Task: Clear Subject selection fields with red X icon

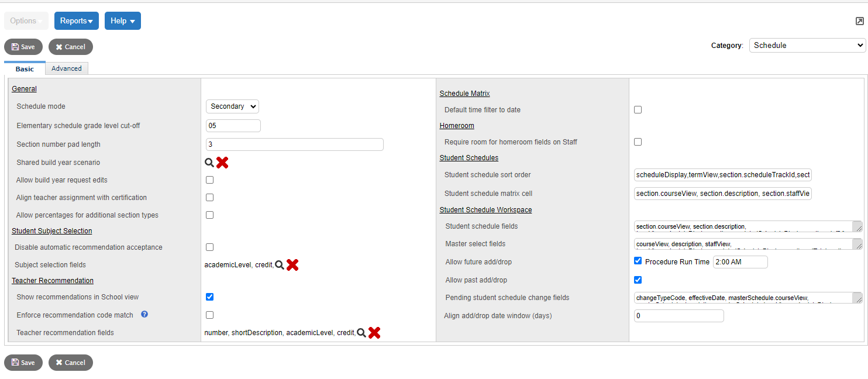Action: [x=292, y=264]
